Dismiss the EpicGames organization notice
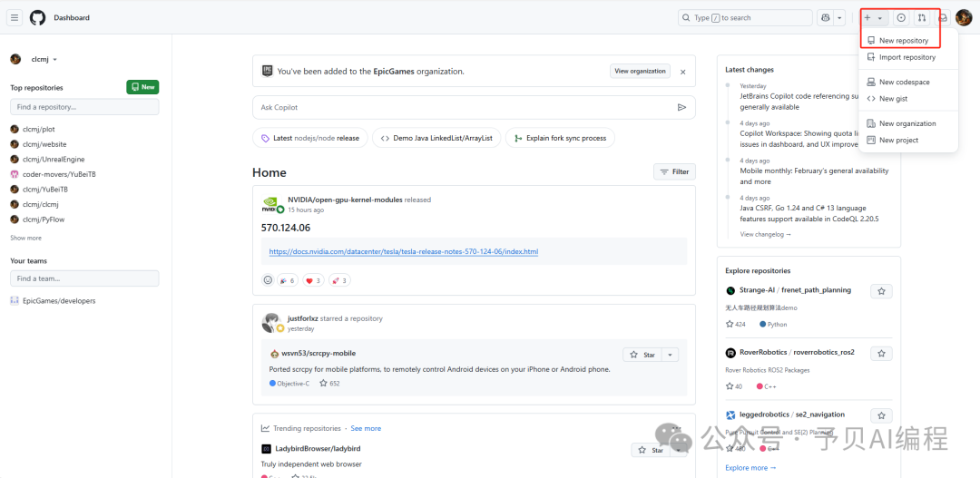The height and width of the screenshot is (478, 980). (683, 72)
